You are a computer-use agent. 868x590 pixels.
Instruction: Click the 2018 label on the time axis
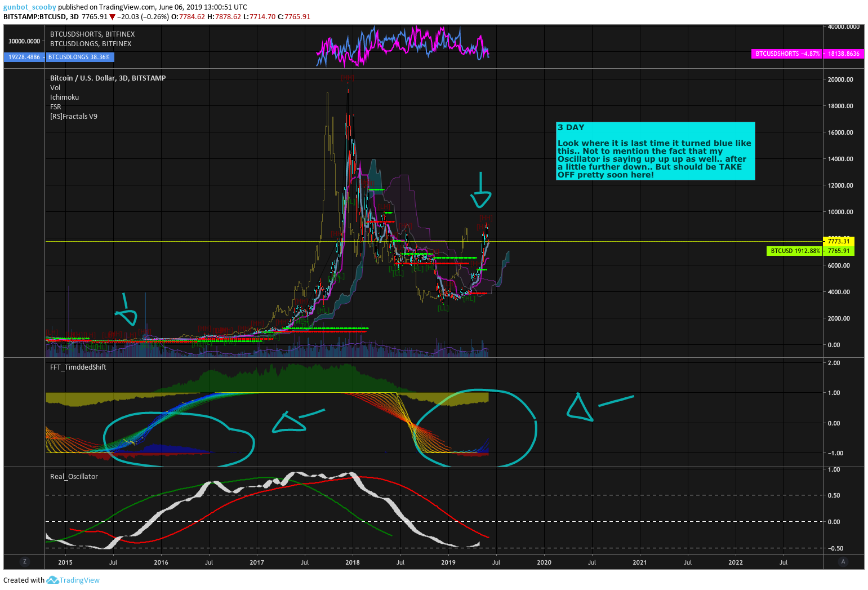(x=353, y=562)
